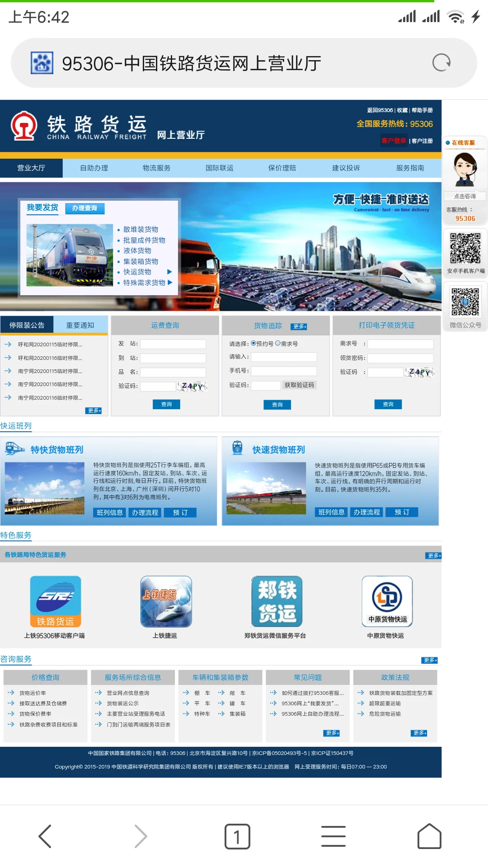
Task: Open 中原货物快运 service icon
Action: click(387, 601)
